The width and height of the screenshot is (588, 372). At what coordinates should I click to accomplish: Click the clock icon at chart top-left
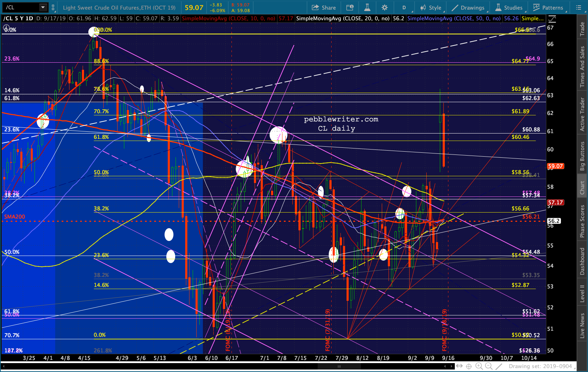coord(6,28)
